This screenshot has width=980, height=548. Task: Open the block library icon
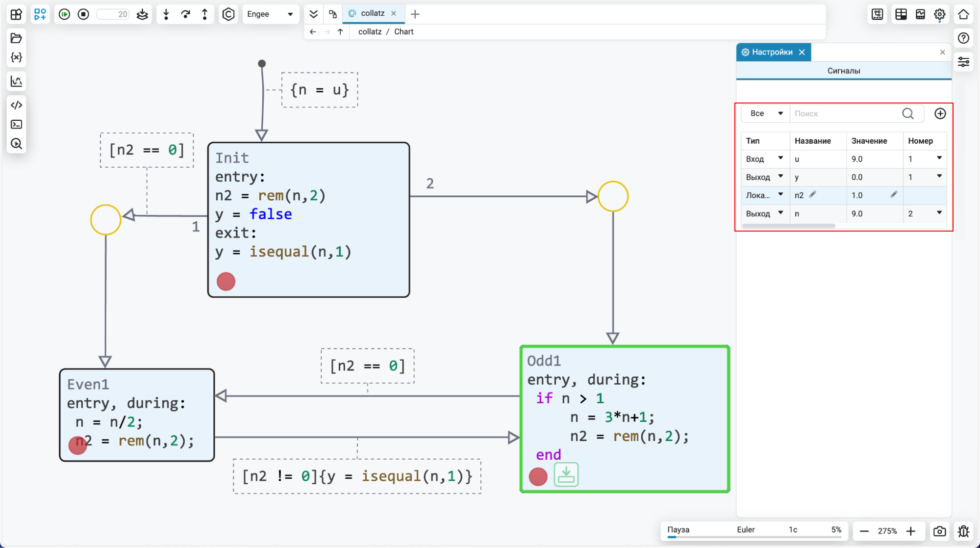[x=16, y=14]
